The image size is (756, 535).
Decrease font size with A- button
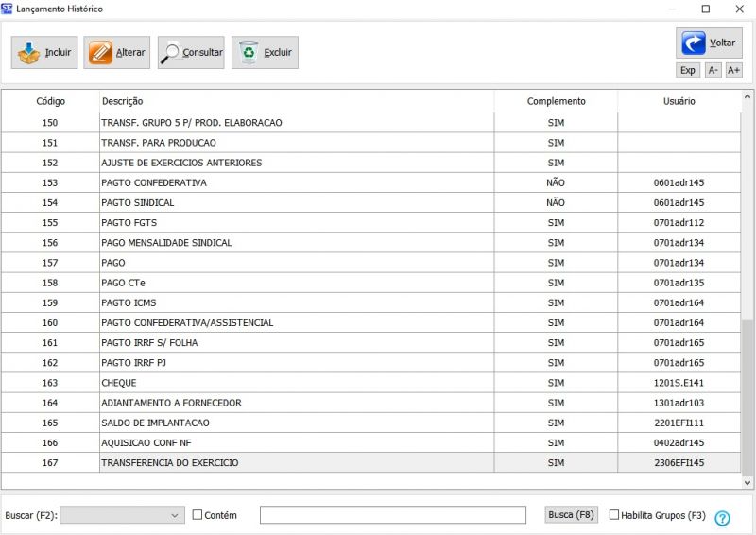713,70
